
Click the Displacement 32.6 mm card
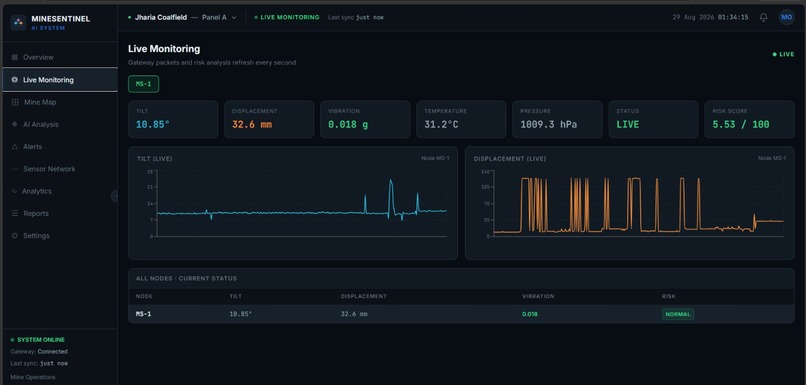coord(269,119)
